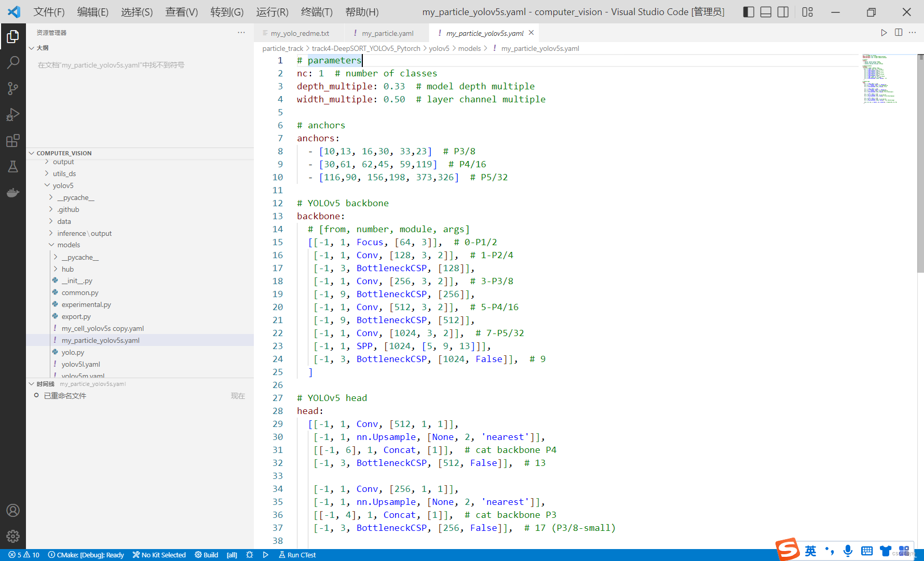The width and height of the screenshot is (924, 561).
Task: Click the soft keyboard icon in IME toolbar
Action: coord(866,551)
